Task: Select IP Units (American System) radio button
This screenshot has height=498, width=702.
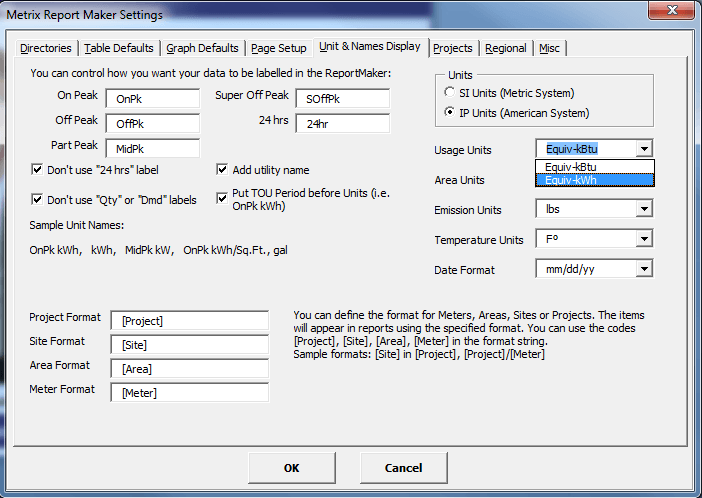Action: tap(449, 112)
